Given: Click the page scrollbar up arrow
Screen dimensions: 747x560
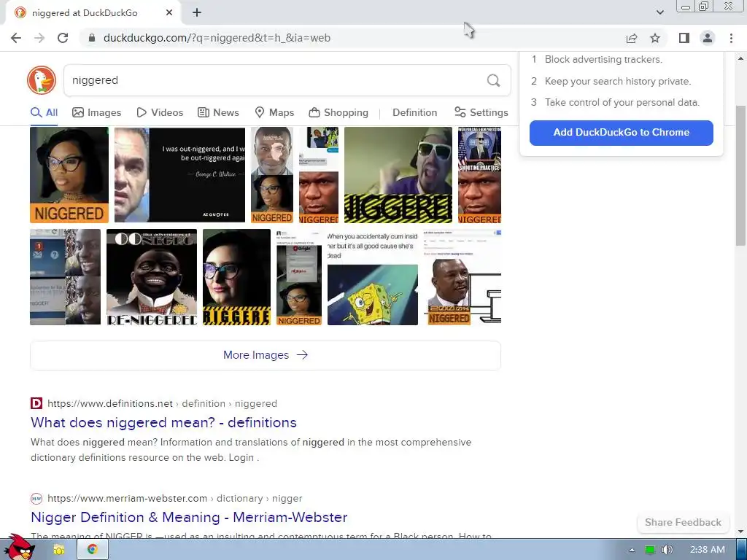Looking at the screenshot, I should [740, 58].
